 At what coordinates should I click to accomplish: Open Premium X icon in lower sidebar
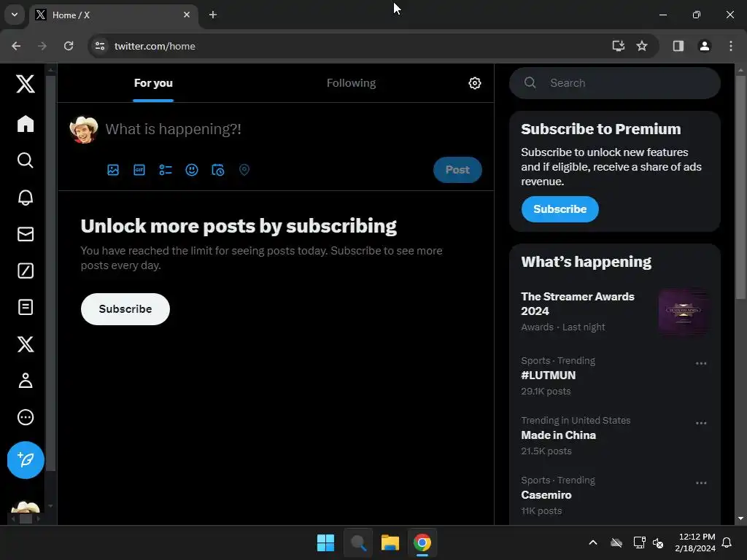(x=26, y=344)
